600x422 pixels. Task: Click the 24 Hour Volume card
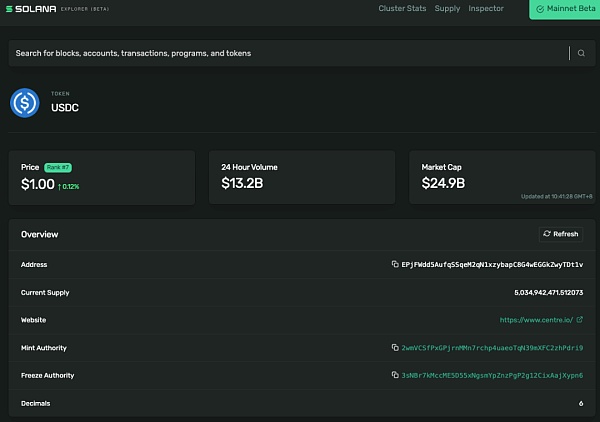pos(302,178)
